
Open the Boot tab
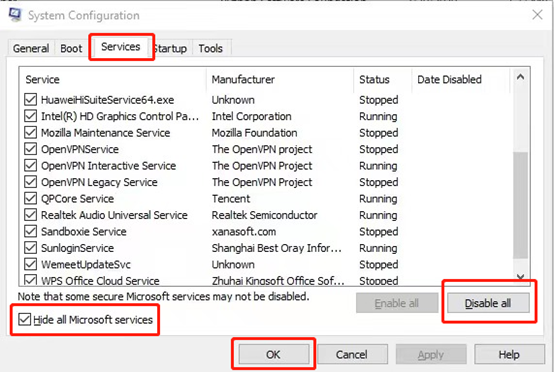coord(71,48)
